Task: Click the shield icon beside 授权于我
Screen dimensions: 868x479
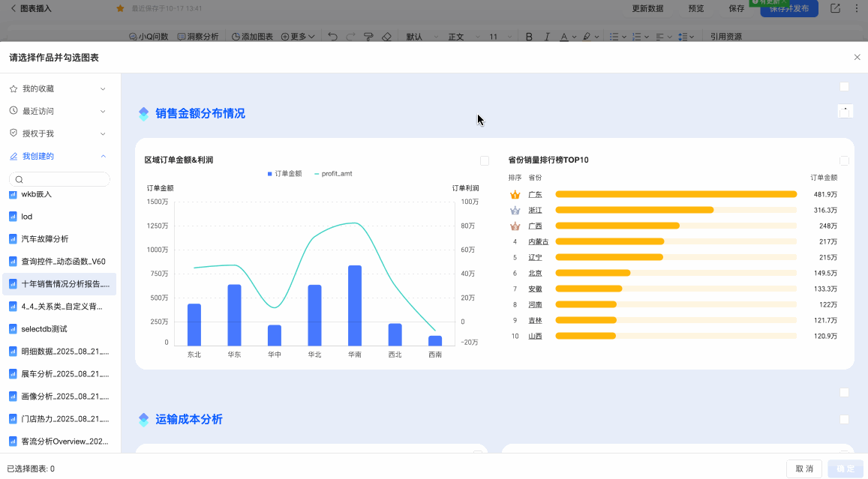Action: point(14,133)
